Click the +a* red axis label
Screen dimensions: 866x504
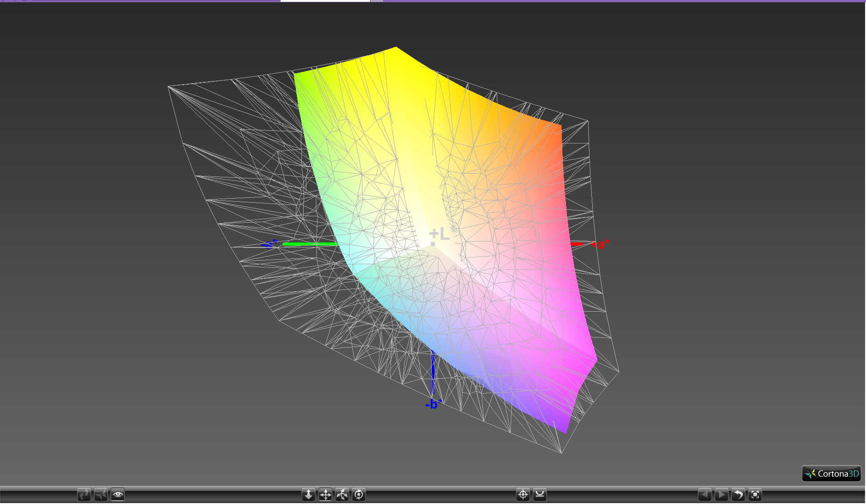coord(600,245)
